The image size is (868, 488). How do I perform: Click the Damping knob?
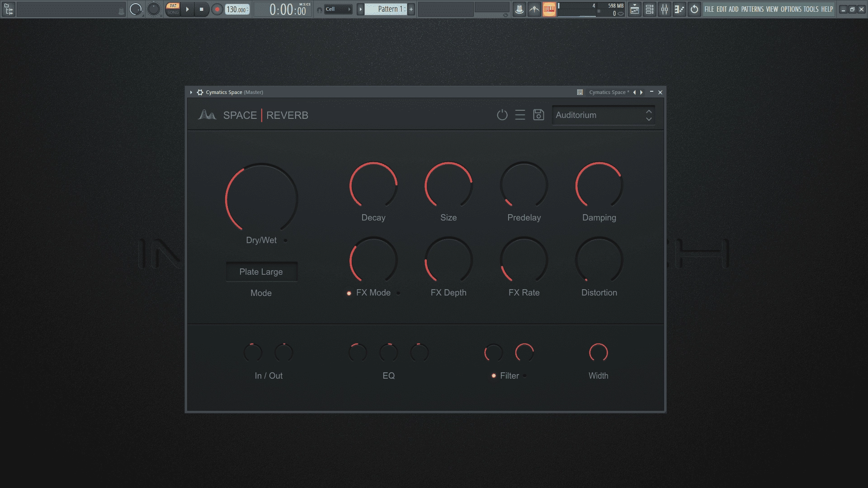(x=599, y=185)
